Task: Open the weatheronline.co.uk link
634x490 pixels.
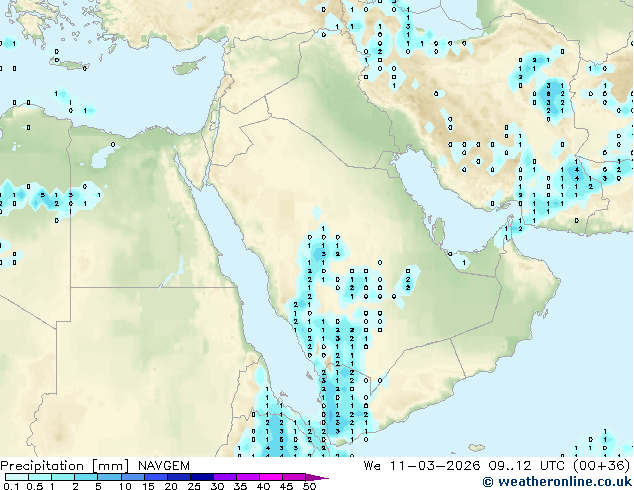Action: tap(557, 482)
